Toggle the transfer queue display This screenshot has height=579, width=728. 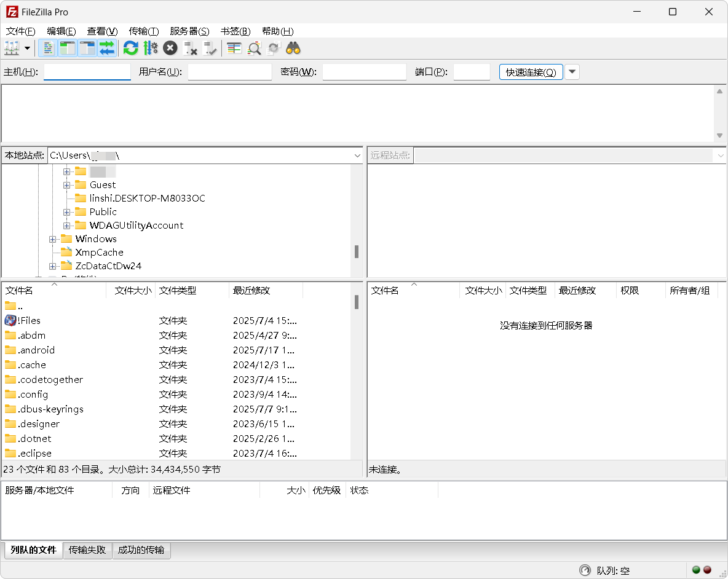pos(107,48)
